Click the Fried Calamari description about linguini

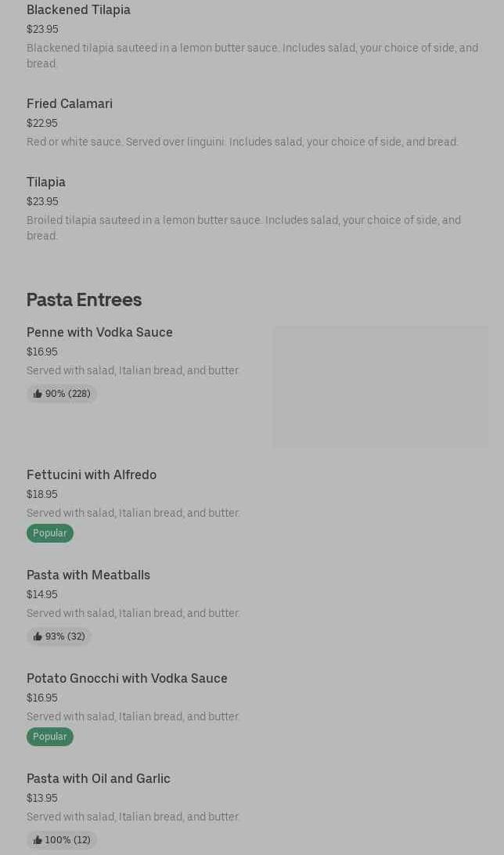(x=243, y=142)
